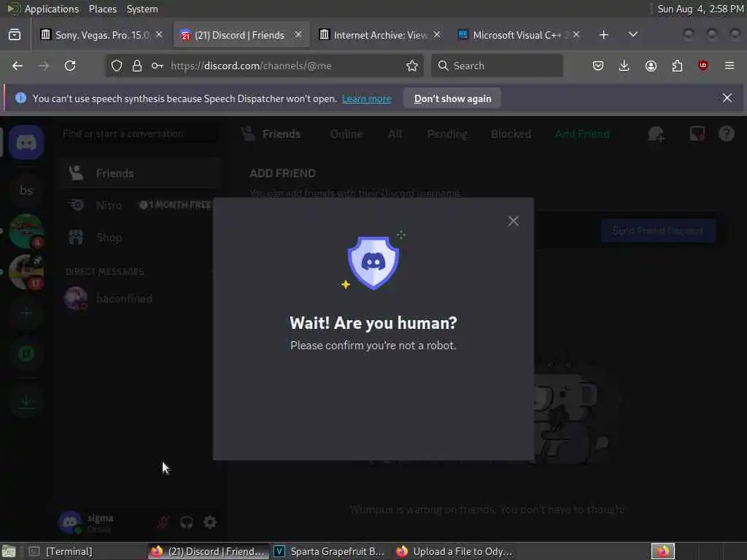Viewport: 747px width, 560px height.
Task: Click Download Apps icon in server sidebar
Action: click(x=26, y=402)
